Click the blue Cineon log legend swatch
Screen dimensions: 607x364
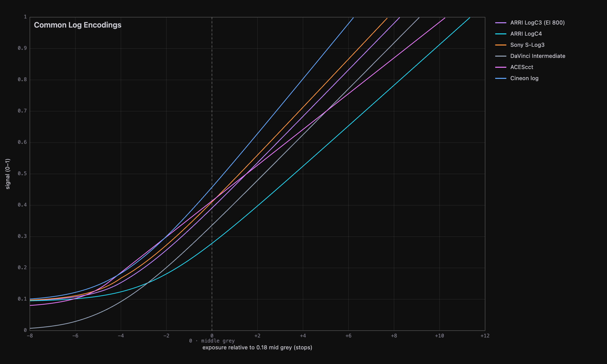pos(501,78)
